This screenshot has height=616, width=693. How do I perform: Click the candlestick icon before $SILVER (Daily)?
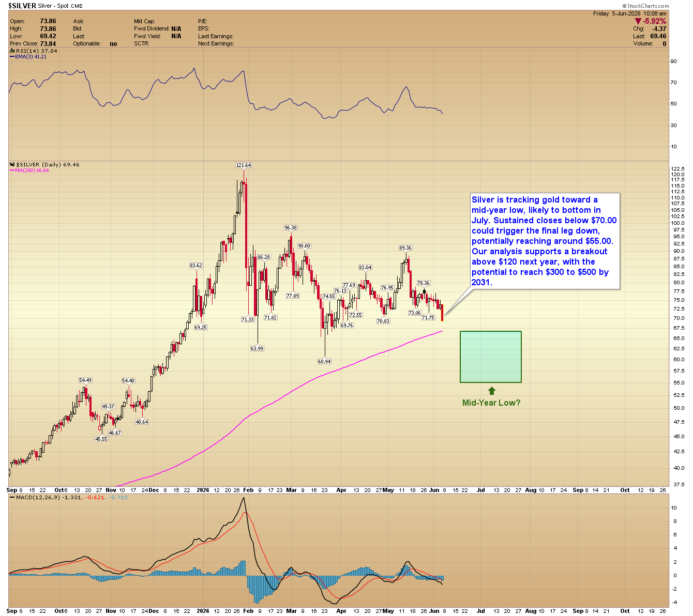[x=12, y=165]
